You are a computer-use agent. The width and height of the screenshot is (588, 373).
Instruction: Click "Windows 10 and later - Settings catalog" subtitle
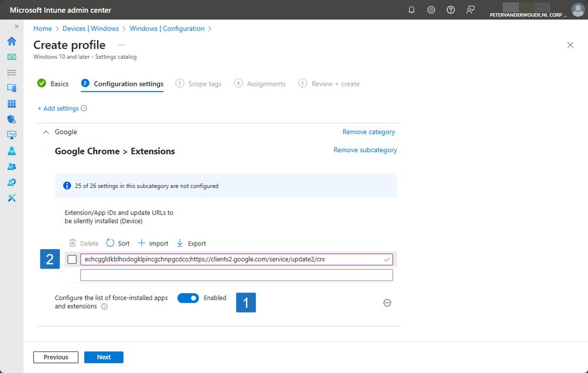[x=85, y=57]
